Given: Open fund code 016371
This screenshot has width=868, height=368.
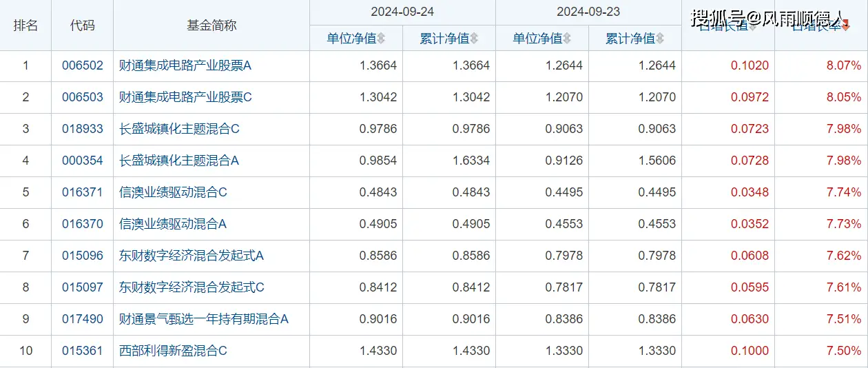Looking at the screenshot, I should click(x=83, y=192).
